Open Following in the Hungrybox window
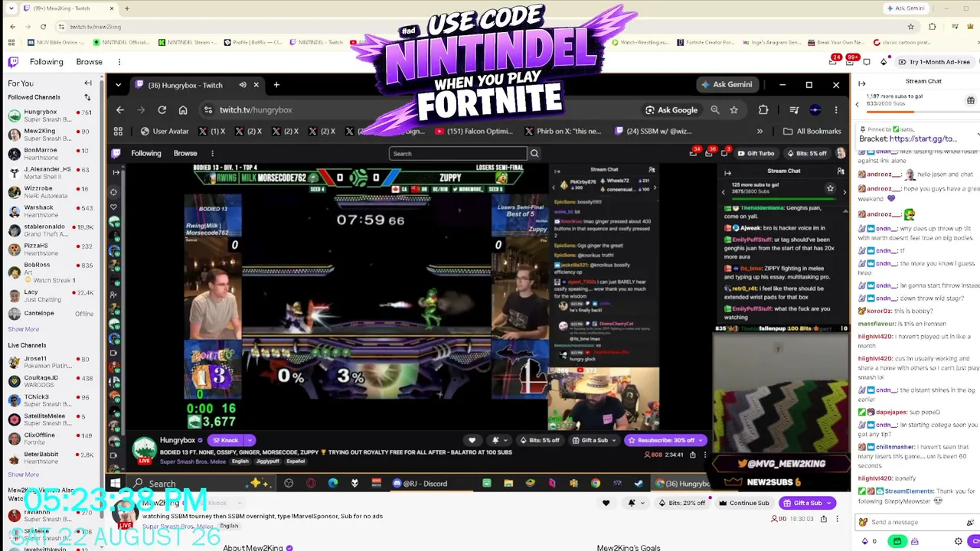The image size is (980, 551). 146,153
